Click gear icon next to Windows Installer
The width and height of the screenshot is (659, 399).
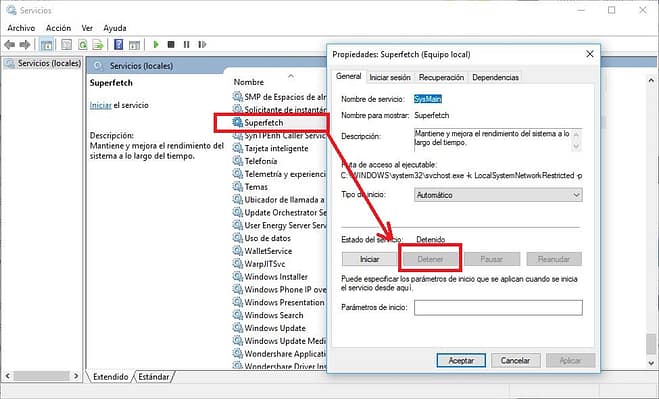pos(237,277)
